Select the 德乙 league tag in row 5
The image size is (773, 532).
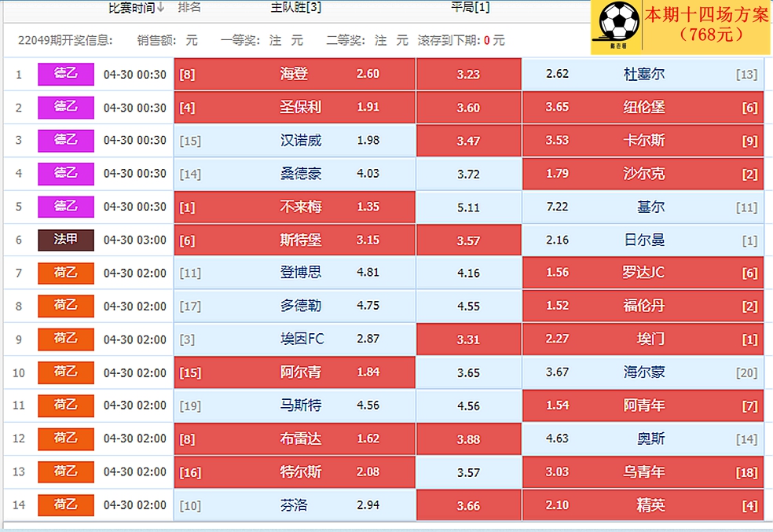point(65,207)
